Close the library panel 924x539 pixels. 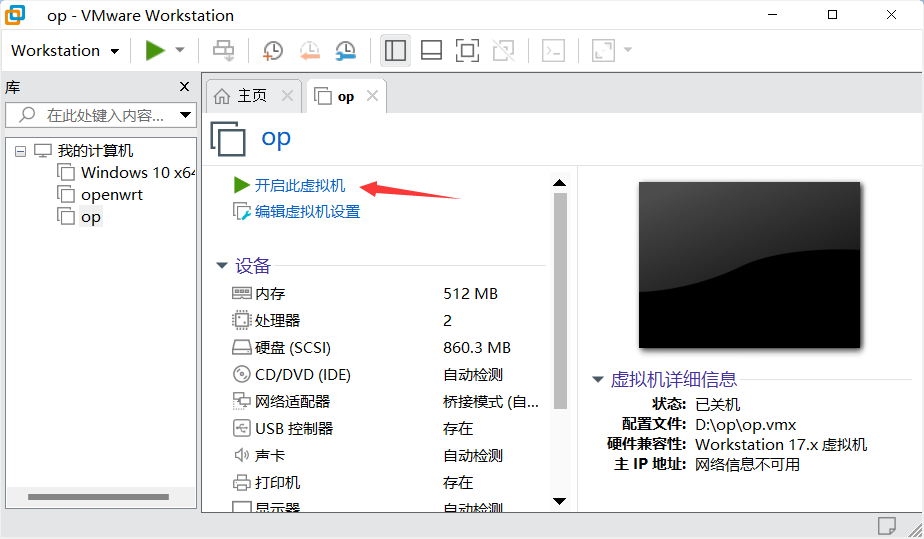pyautogui.click(x=184, y=87)
